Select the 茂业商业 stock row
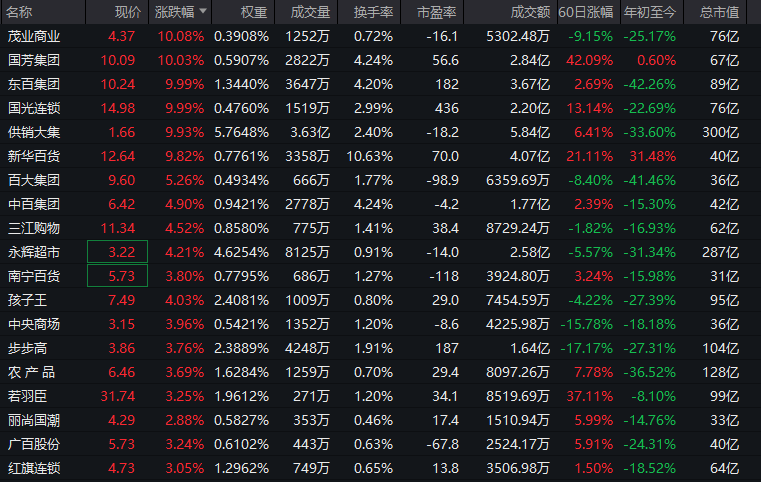Viewport: 761px width, 482px height. [380, 36]
